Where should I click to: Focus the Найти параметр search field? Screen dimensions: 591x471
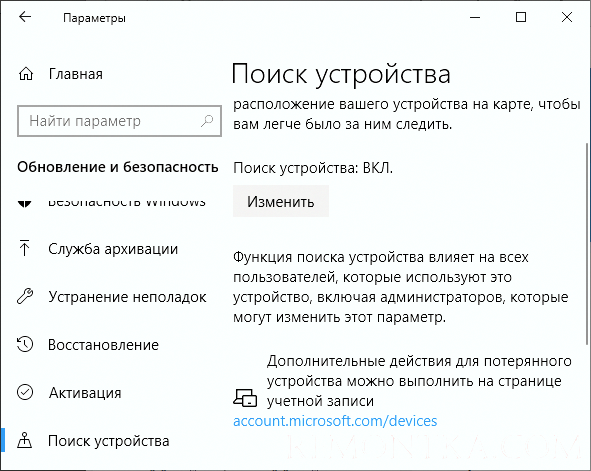point(119,121)
